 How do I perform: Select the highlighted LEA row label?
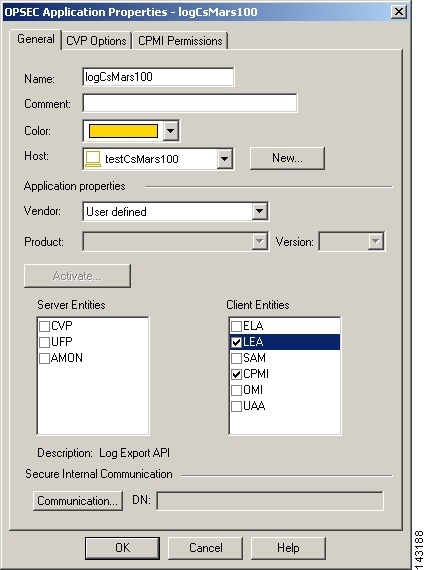[253, 342]
